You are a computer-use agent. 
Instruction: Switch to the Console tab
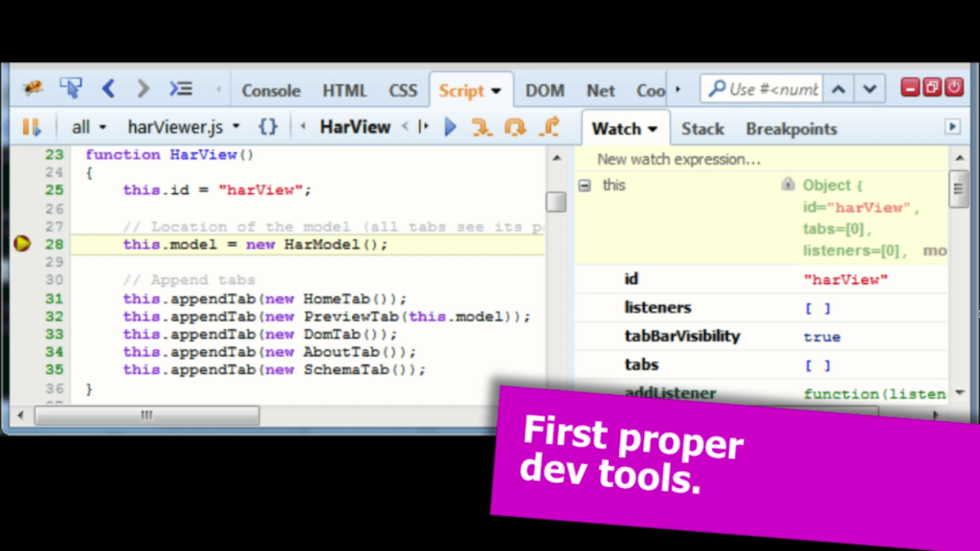pos(271,91)
